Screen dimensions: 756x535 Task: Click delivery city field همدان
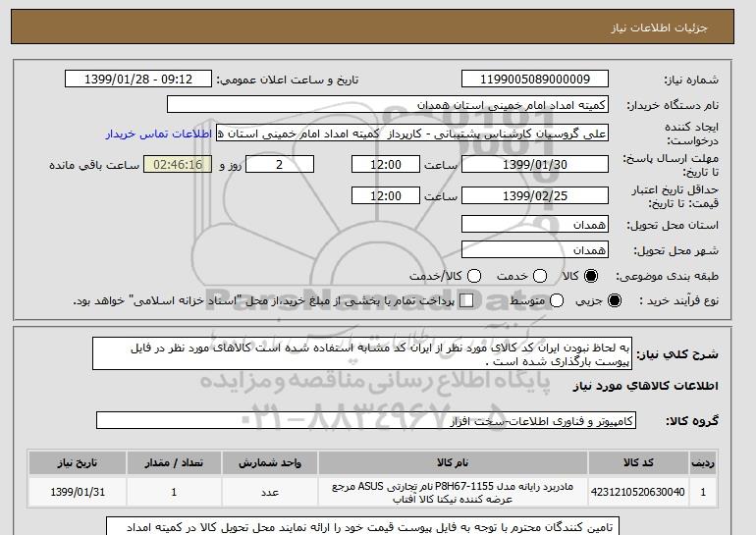coord(535,249)
